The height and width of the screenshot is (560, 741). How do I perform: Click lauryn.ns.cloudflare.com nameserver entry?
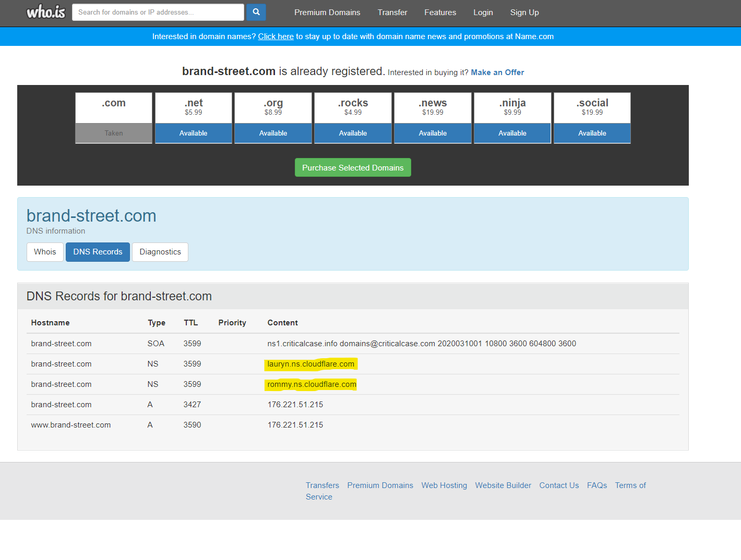(311, 364)
